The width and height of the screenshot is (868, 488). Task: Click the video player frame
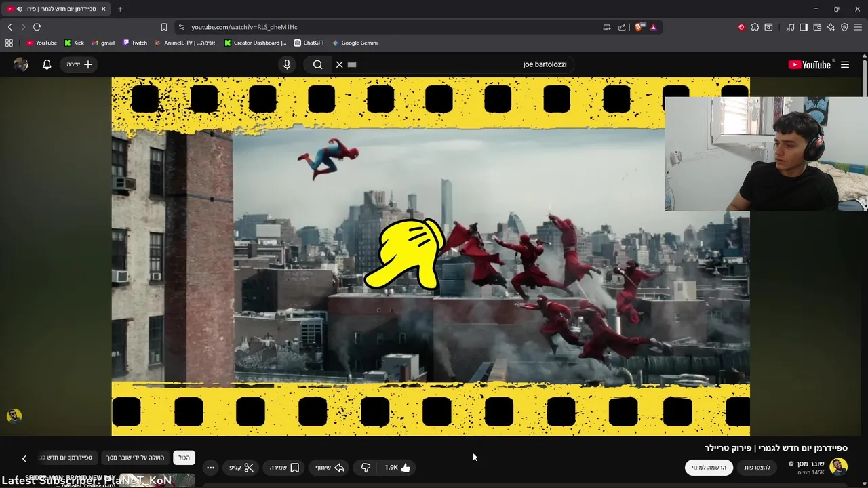(431, 256)
